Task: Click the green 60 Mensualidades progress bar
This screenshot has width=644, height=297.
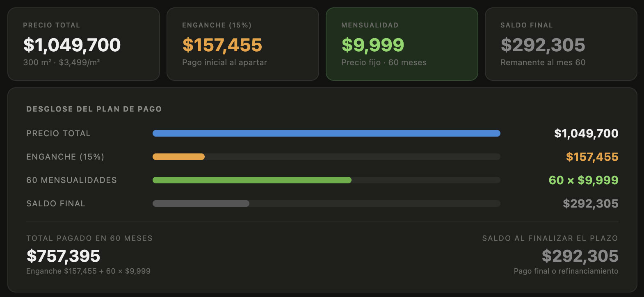Action: click(x=252, y=180)
